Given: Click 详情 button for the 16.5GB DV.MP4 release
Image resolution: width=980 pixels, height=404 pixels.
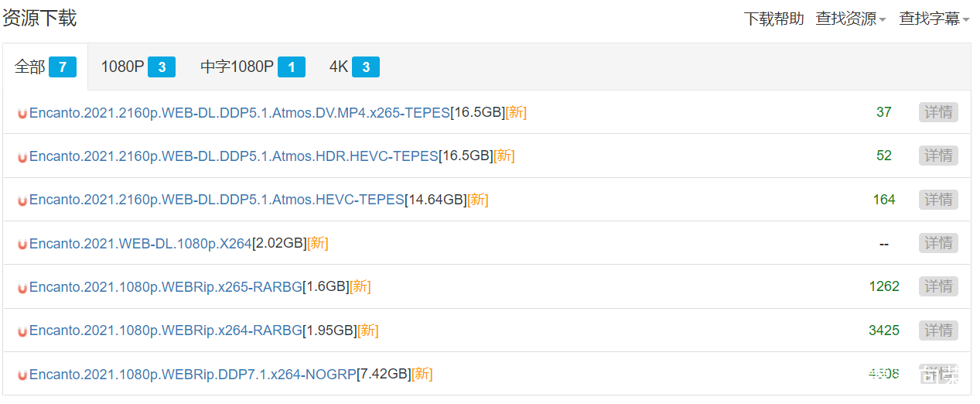Looking at the screenshot, I should pyautogui.click(x=938, y=112).
